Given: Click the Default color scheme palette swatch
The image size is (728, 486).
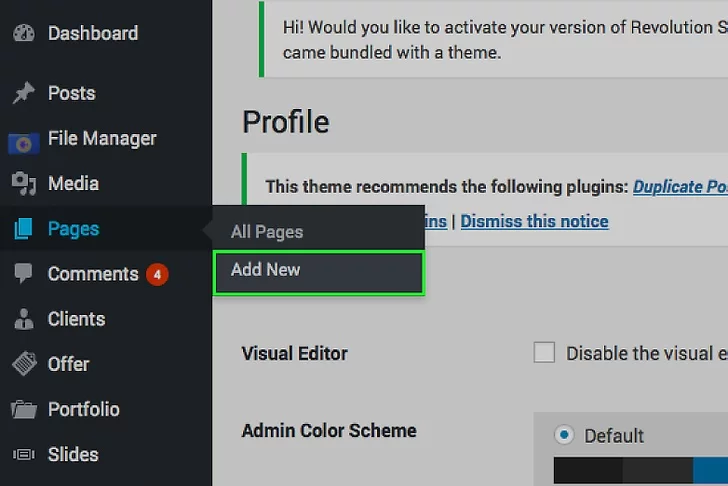Looking at the screenshot, I should coord(640,470).
